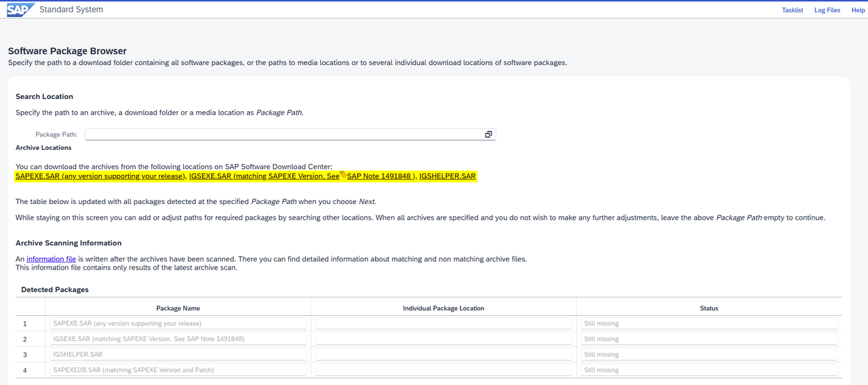Open the SAPEXE.SAR download link

tap(100, 176)
